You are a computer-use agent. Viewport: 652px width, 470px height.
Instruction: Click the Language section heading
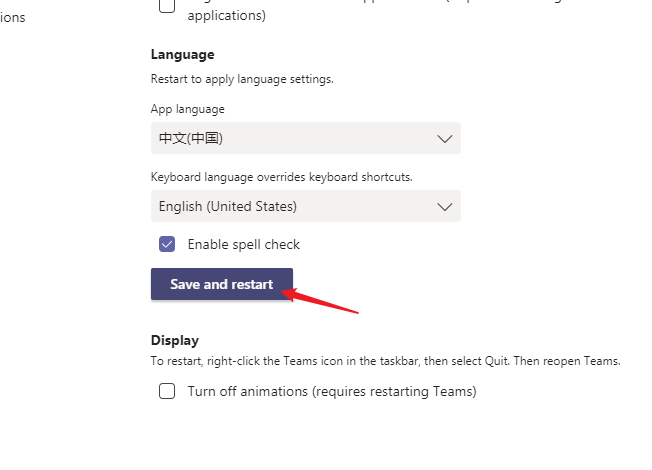click(x=182, y=54)
